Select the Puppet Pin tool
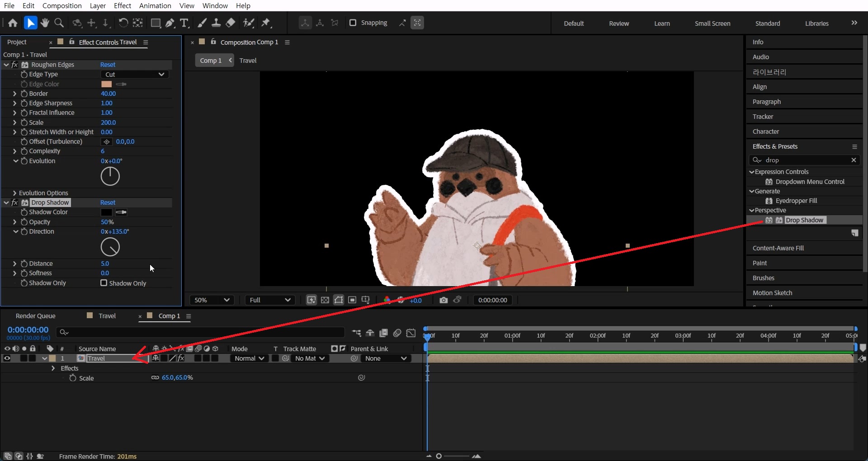868x461 pixels. click(266, 23)
